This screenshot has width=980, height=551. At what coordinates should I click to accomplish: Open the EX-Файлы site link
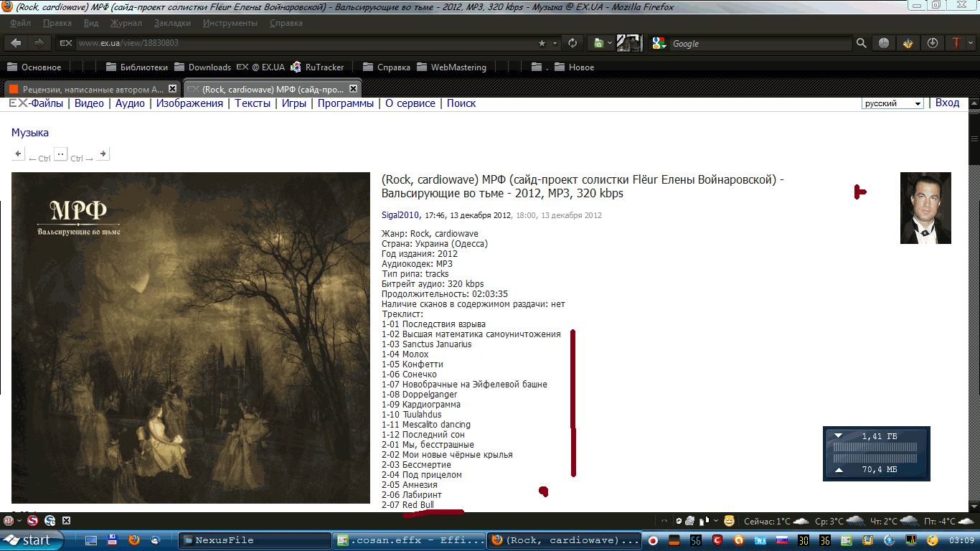[x=37, y=103]
